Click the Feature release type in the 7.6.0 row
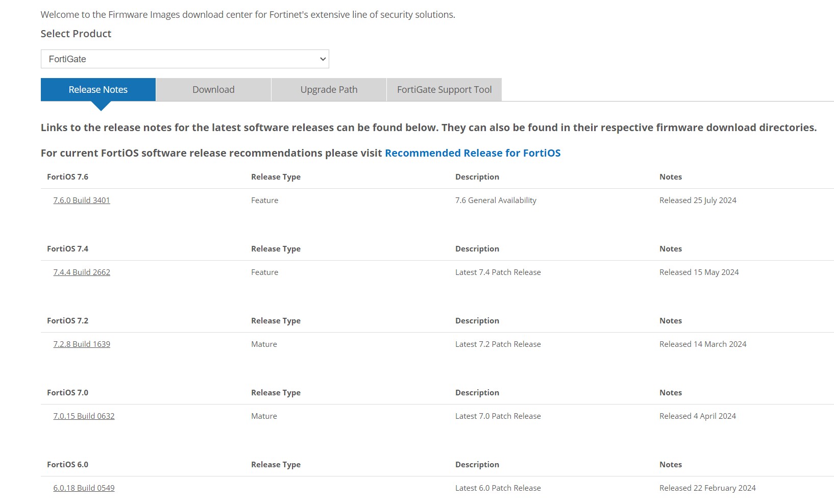Viewport: 834px width, 504px height. (x=264, y=200)
